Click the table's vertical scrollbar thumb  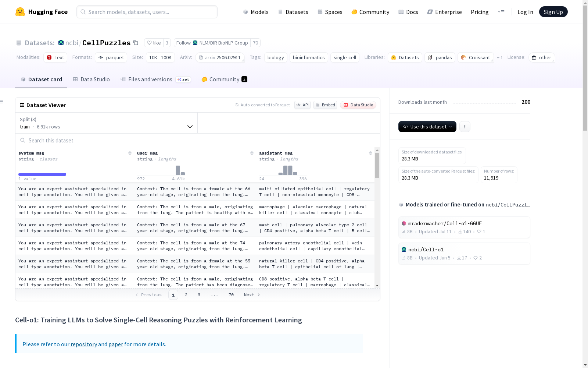(377, 165)
